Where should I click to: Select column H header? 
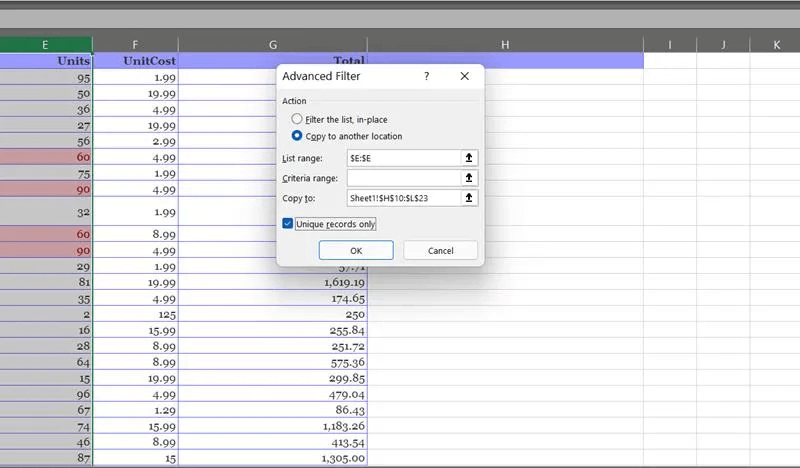pyautogui.click(x=505, y=44)
